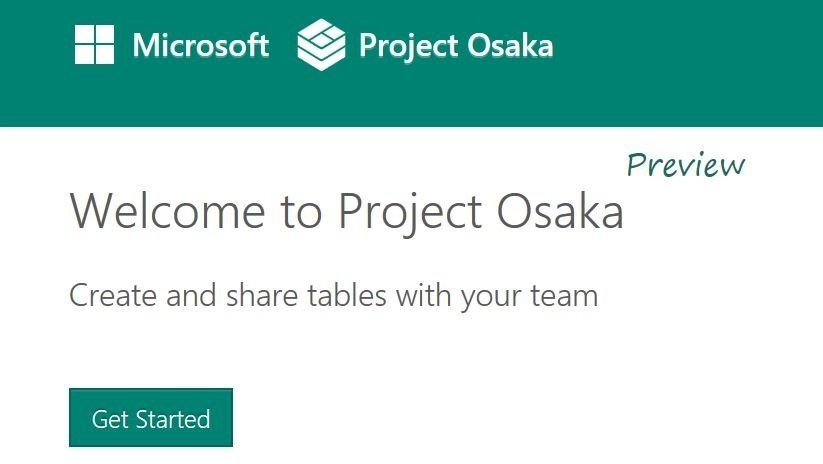Click the word Create in the tagline
This screenshot has height=464, width=823.
click(113, 296)
